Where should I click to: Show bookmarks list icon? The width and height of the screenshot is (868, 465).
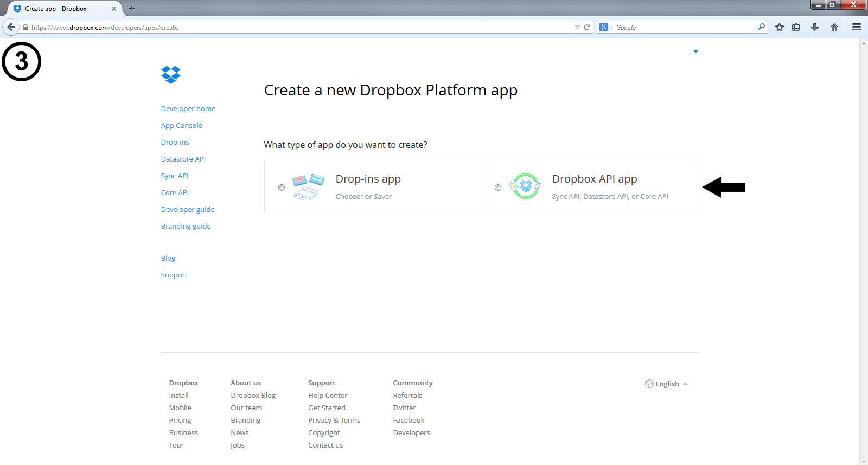(x=796, y=27)
